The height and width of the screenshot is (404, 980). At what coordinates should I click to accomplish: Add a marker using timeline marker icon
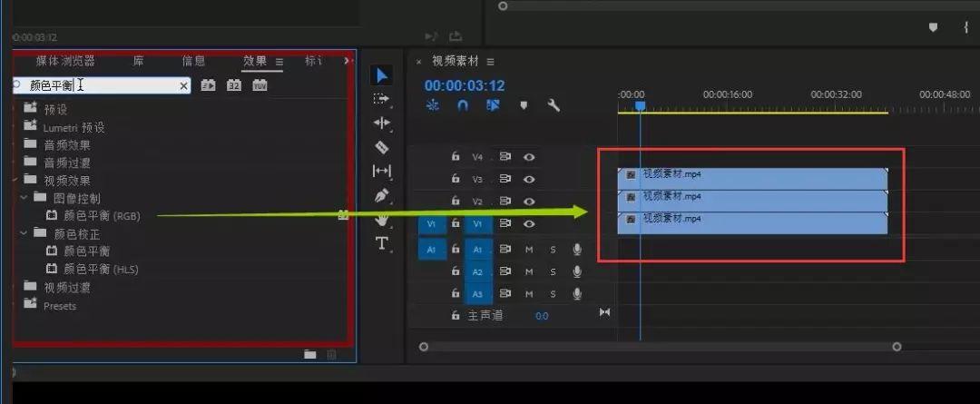tap(524, 105)
